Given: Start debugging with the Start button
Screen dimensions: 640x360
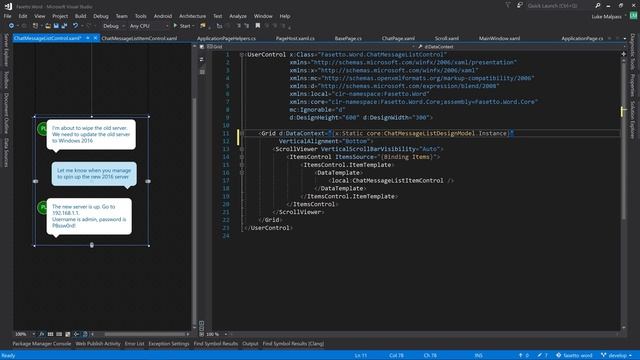Looking at the screenshot, I should click(x=182, y=26).
